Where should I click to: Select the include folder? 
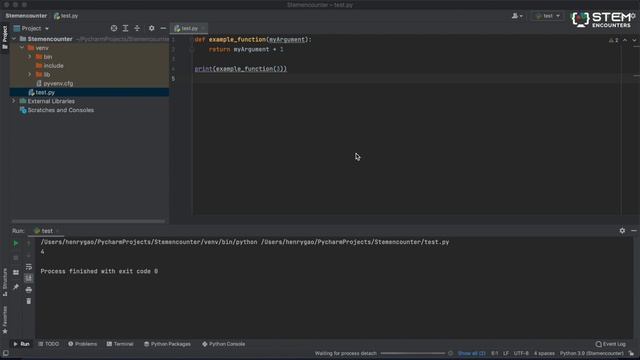[53, 66]
